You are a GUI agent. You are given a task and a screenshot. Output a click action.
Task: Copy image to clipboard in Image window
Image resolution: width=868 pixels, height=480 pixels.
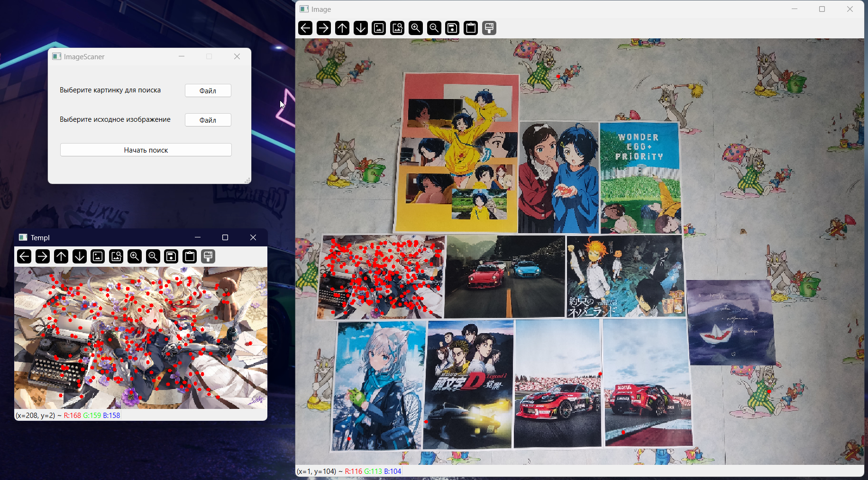(471, 28)
